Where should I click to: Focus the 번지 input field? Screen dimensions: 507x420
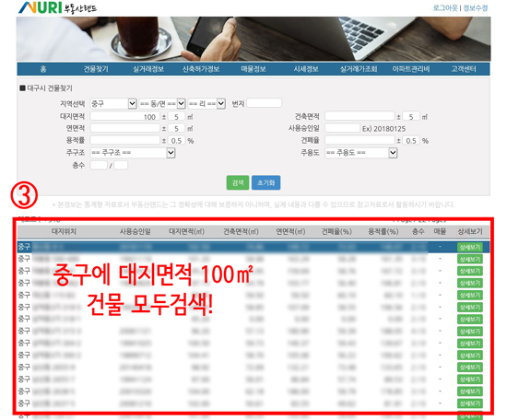pos(265,103)
